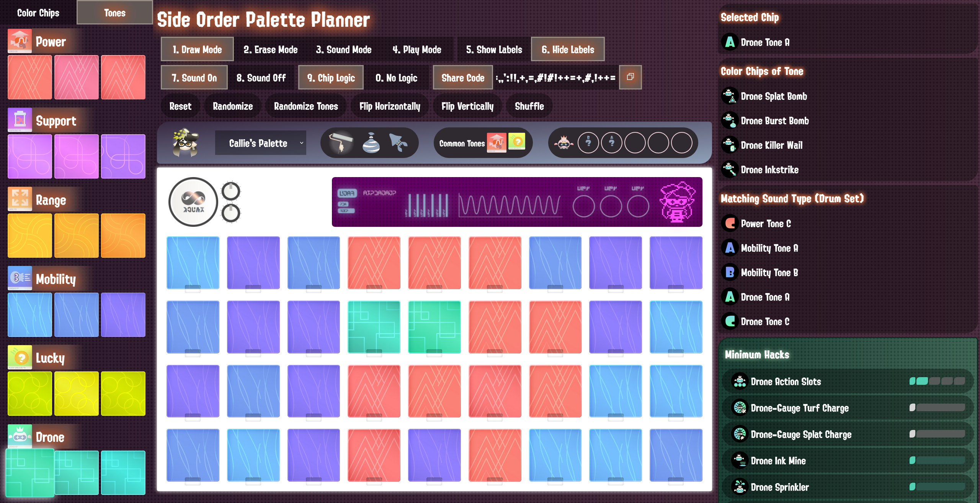Click the Drone Killer Wail icon

[x=730, y=145]
